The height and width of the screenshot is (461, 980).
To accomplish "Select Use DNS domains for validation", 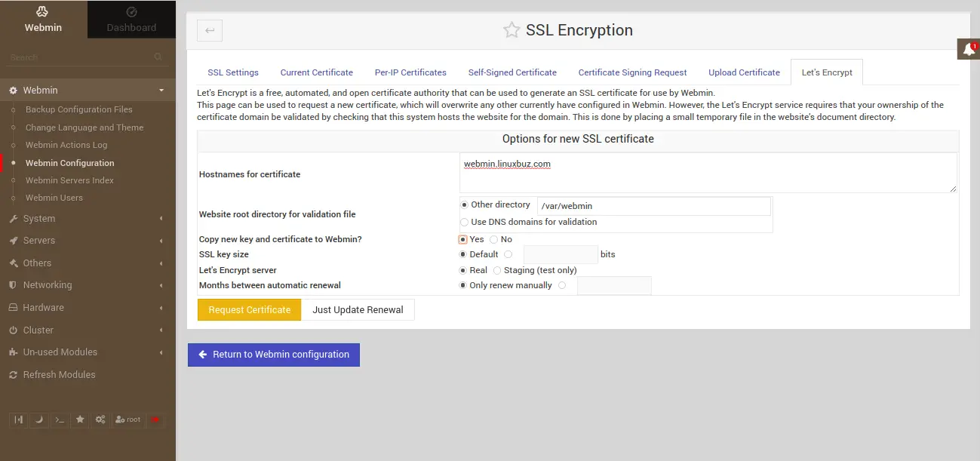I will [x=465, y=222].
